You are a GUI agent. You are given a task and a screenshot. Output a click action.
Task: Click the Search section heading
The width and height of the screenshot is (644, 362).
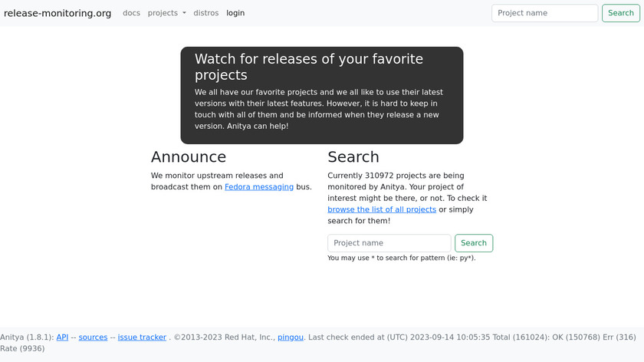pyautogui.click(x=353, y=157)
